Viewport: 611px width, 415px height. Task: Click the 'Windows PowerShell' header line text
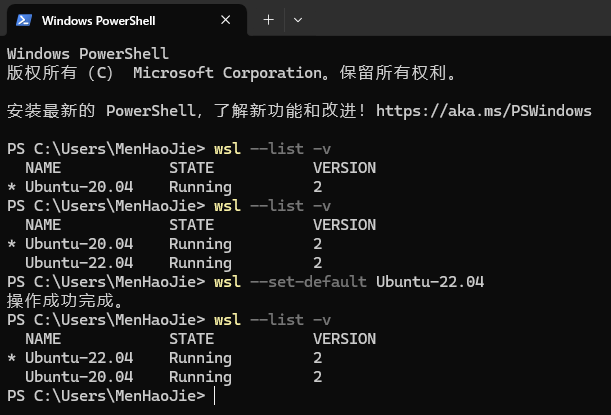point(88,54)
